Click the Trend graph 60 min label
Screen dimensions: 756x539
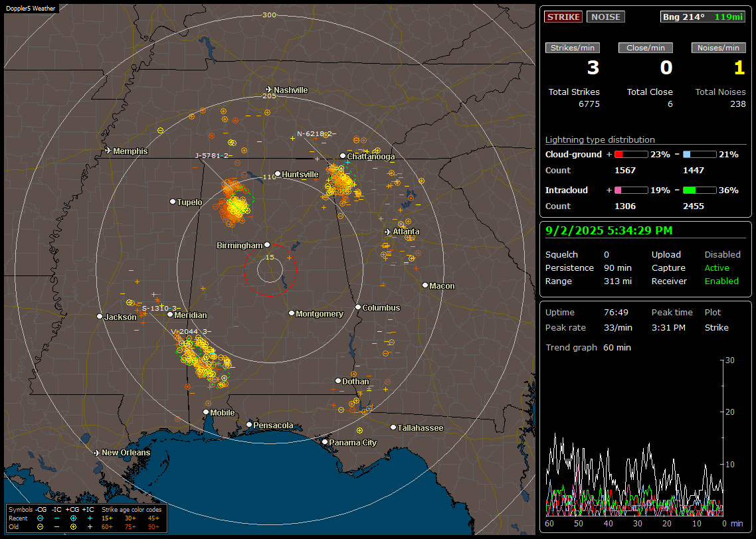(588, 348)
